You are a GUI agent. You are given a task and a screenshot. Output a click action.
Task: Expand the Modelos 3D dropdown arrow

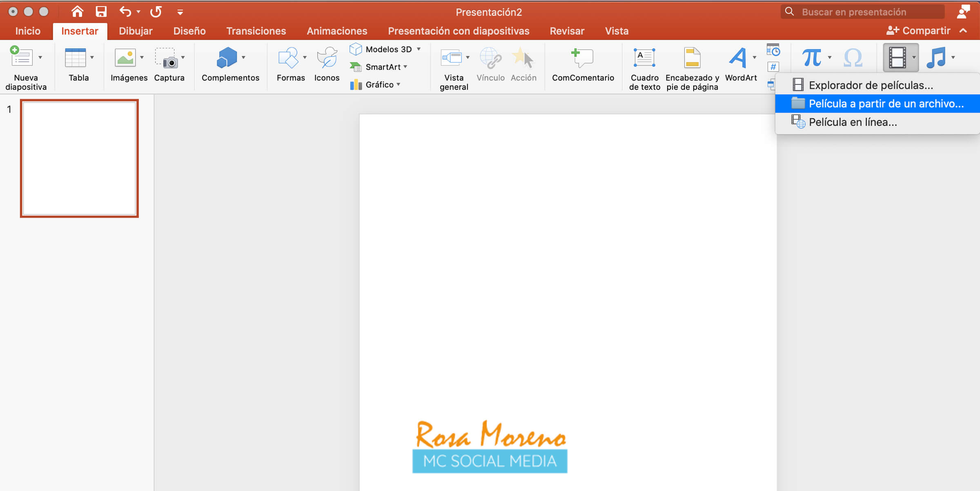[419, 49]
